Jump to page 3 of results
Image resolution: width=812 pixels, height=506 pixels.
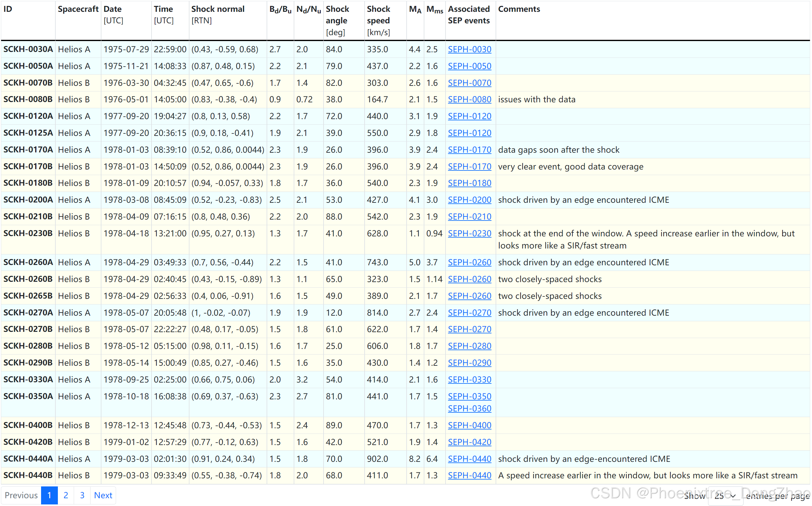pyautogui.click(x=82, y=495)
